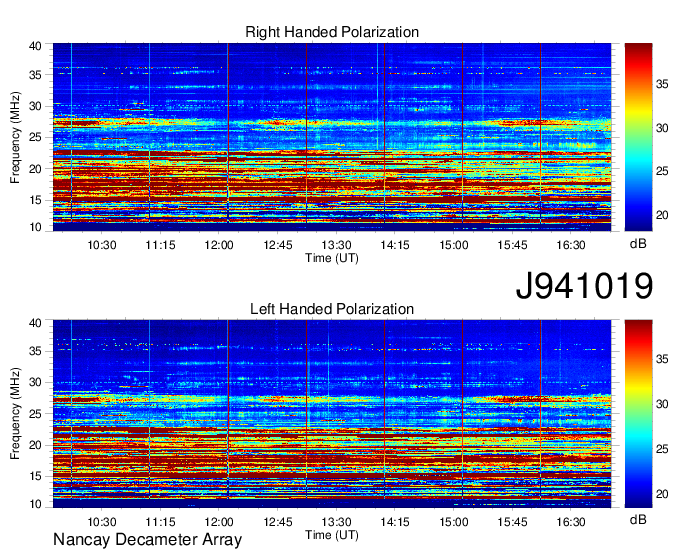680x552 pixels.
Task: Click the 14:15 time tick under Left Handed plot
Action: click(395, 522)
